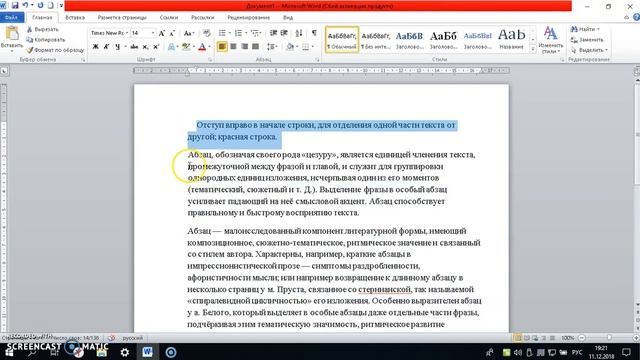Increase paragraph indent
Image resolution: width=640 pixels, height=360 pixels.
pyautogui.click(x=284, y=33)
